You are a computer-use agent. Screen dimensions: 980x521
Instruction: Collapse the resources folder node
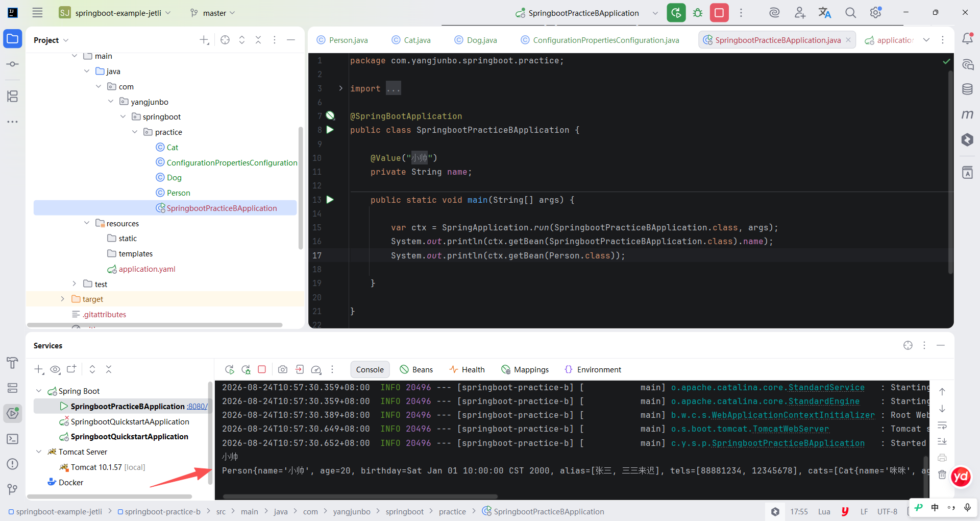coord(87,223)
